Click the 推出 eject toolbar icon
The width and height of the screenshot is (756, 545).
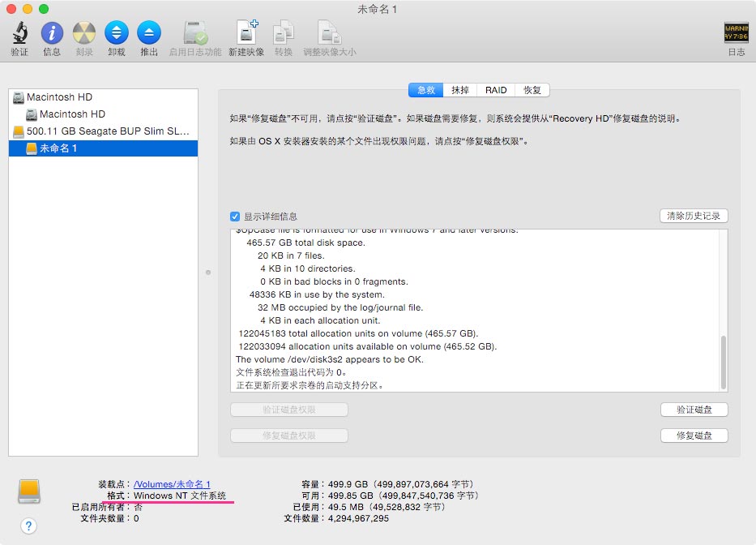[x=149, y=33]
